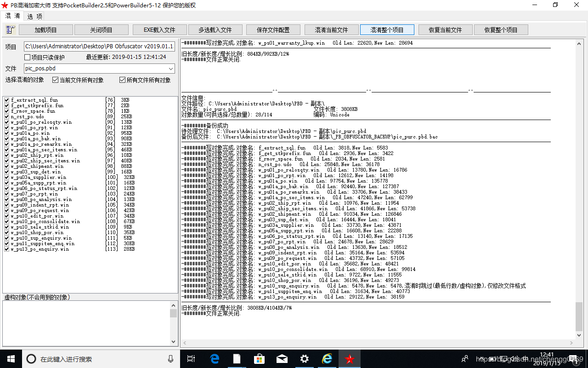Click the microphone icon in taskbar search
The width and height of the screenshot is (588, 368).
[170, 359]
